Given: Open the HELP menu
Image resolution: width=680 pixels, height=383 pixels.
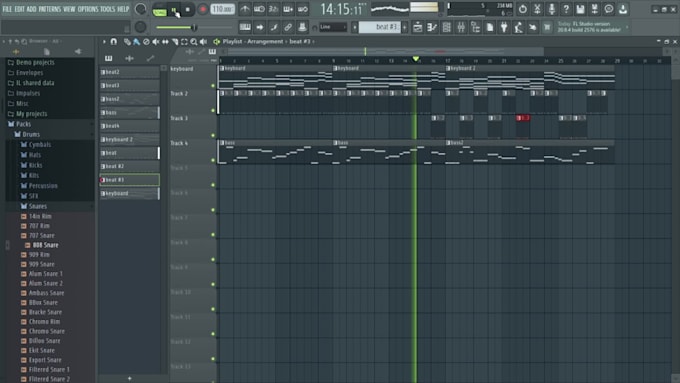Looking at the screenshot, I should [x=123, y=9].
